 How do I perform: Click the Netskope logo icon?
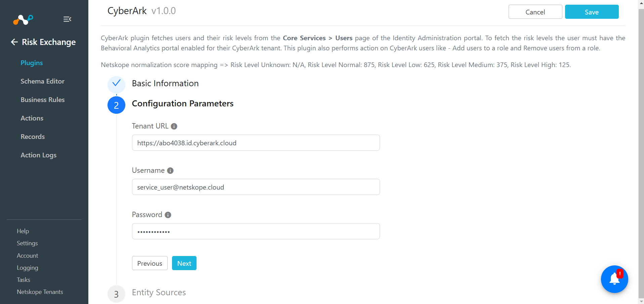[23, 20]
